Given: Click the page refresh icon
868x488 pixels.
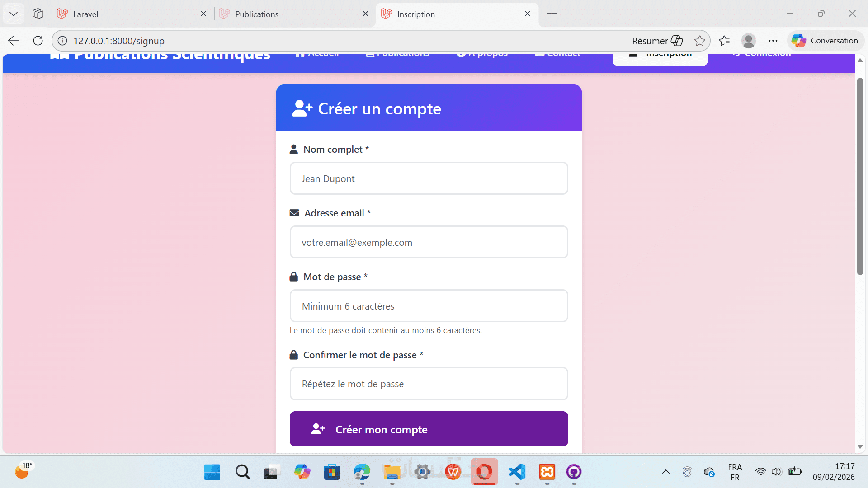Looking at the screenshot, I should pyautogui.click(x=38, y=41).
